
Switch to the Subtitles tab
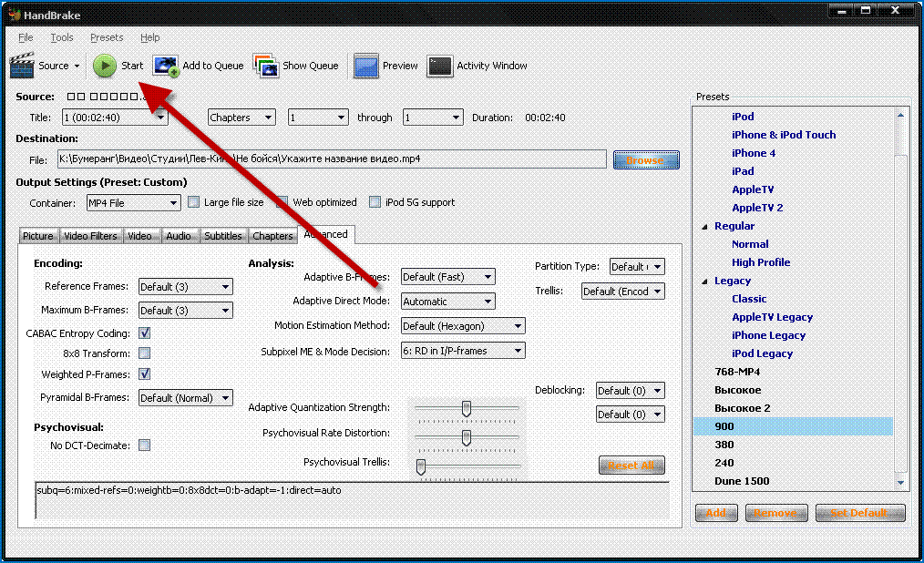coord(223,236)
